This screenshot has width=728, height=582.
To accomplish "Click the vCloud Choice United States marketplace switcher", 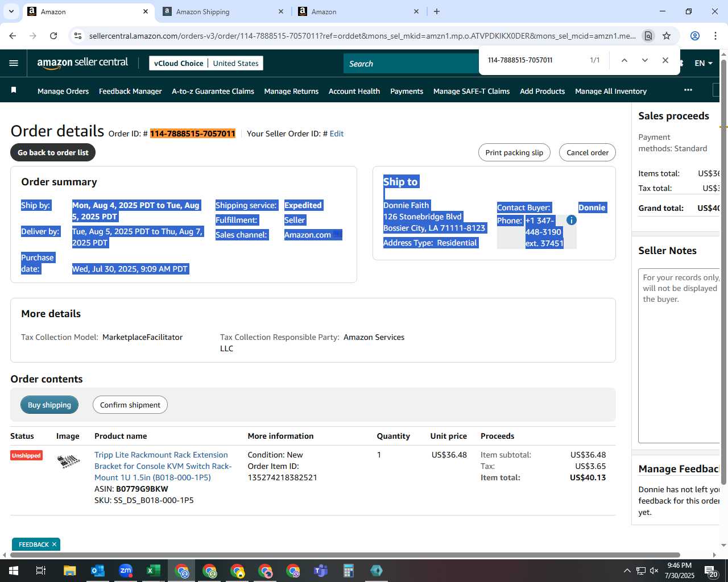I will (x=206, y=63).
